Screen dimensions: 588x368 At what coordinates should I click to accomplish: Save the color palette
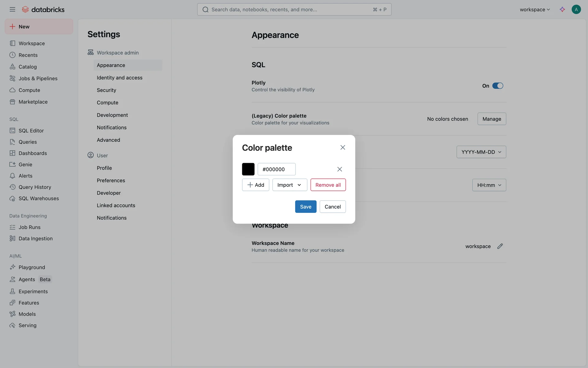305,207
